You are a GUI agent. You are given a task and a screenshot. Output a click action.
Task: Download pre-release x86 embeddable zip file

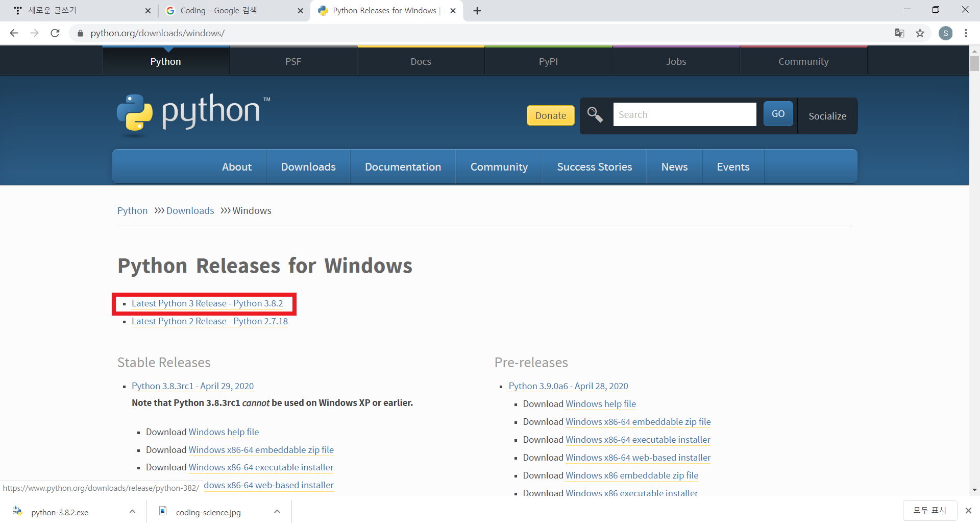[632, 475]
